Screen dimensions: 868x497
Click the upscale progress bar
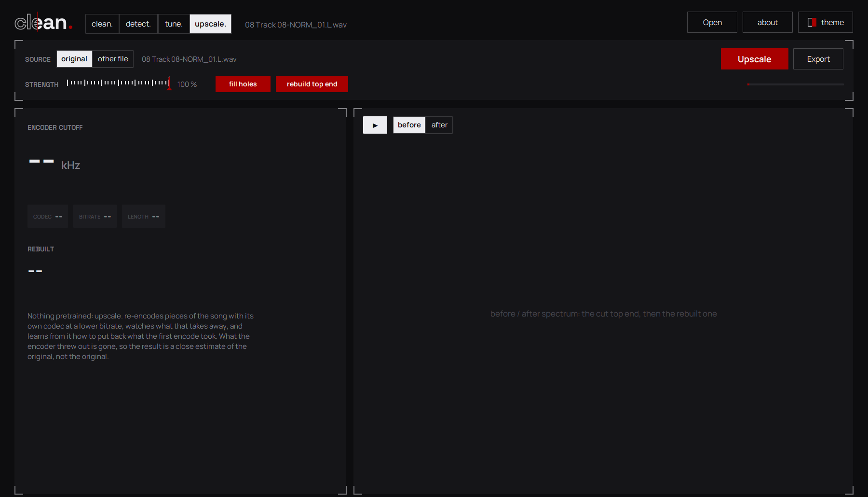click(x=796, y=84)
